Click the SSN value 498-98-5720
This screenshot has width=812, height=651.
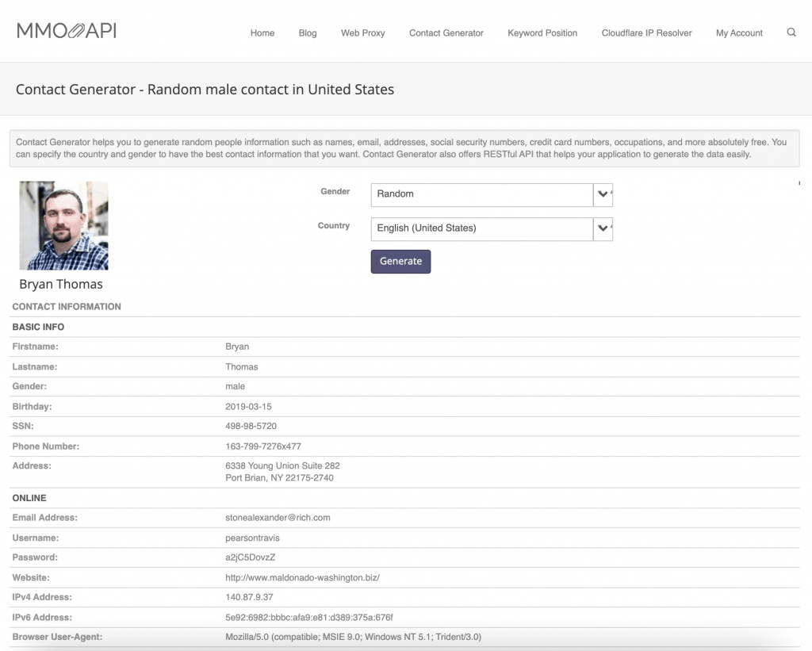point(251,427)
